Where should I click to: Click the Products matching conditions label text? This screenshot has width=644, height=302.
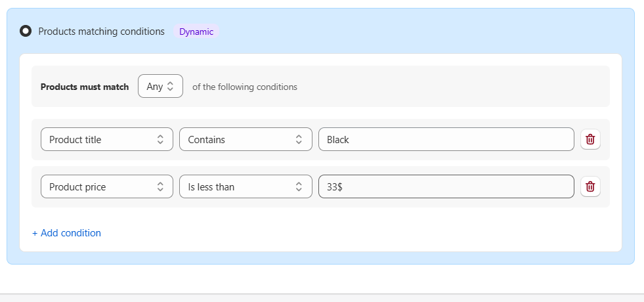click(x=101, y=32)
